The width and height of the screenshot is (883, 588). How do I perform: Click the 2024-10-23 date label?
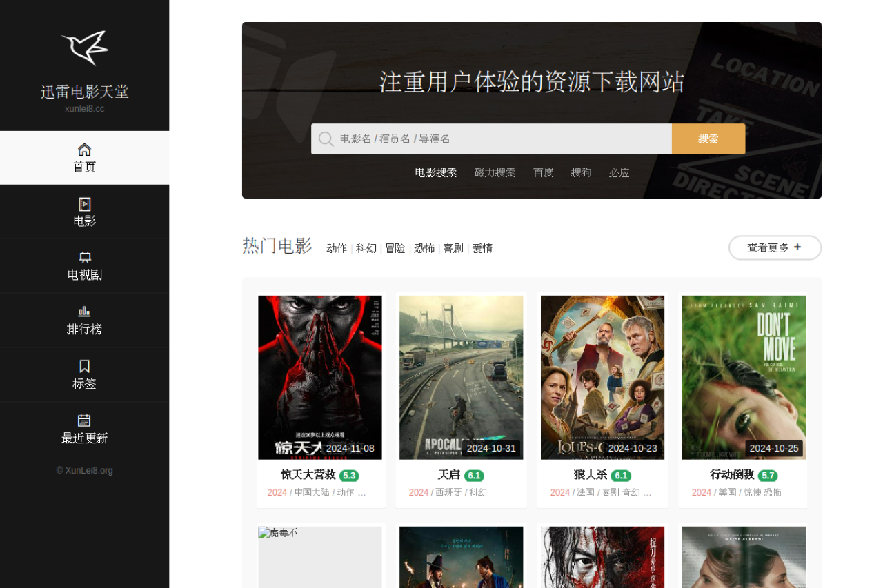pos(633,449)
